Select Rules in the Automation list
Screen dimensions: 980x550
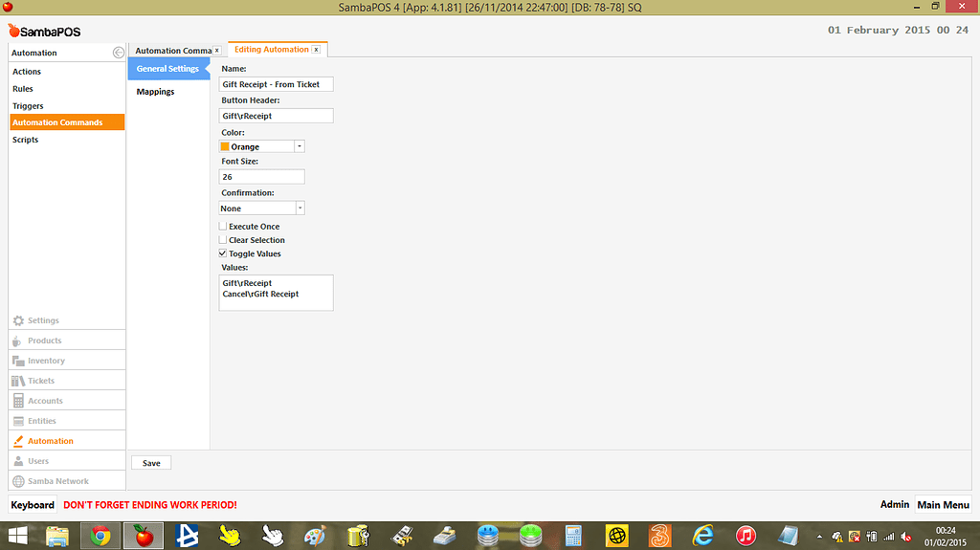coord(23,89)
